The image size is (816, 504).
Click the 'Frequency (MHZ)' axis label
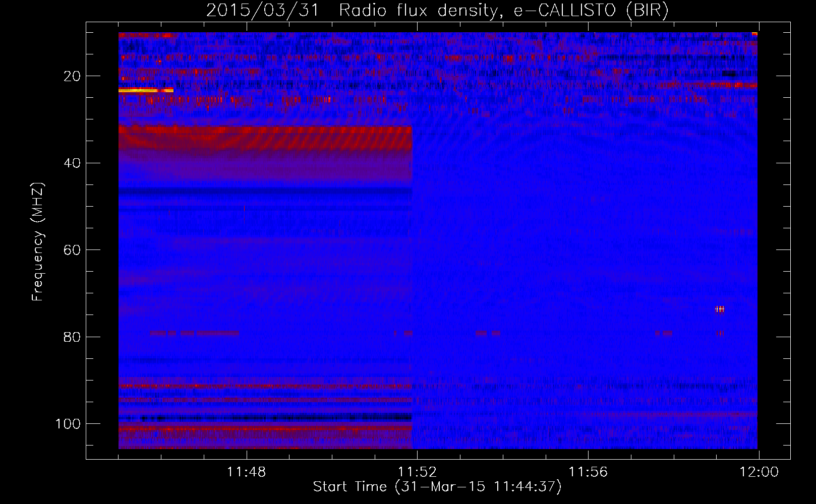pos(38,242)
